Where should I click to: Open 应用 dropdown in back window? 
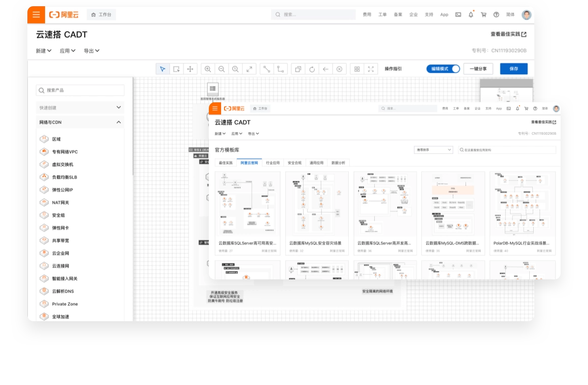tap(67, 51)
